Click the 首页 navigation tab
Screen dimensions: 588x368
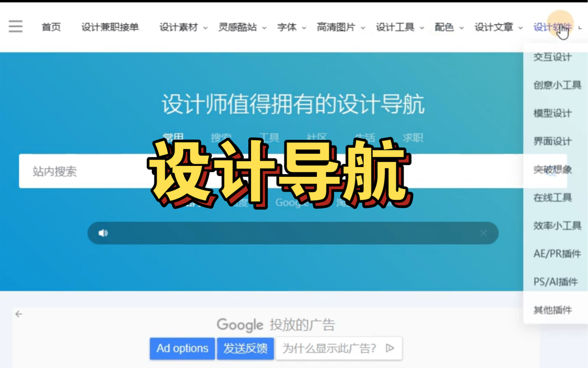(51, 27)
